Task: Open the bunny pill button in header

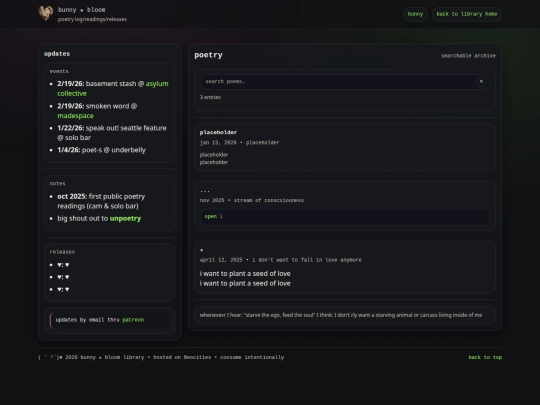Action: point(415,14)
